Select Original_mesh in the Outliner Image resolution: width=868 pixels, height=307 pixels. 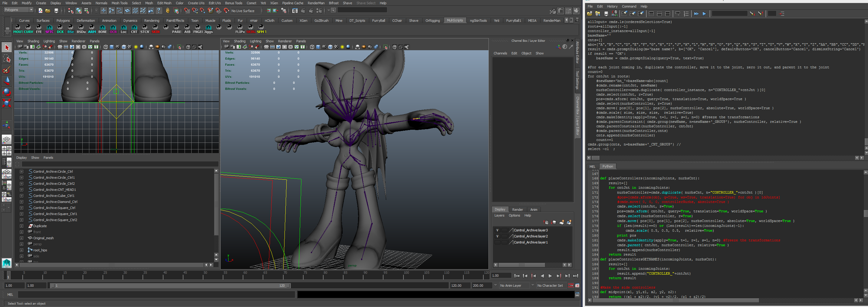[x=43, y=238]
